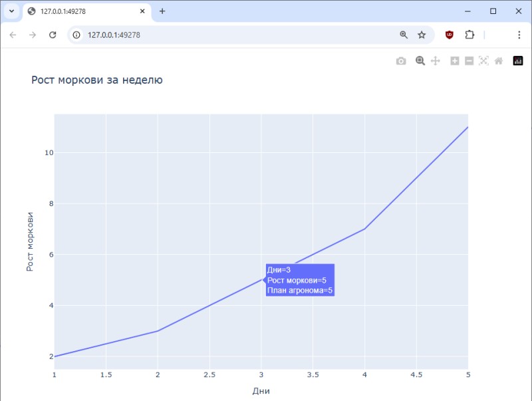
Task: Download plot as PNG with camera icon
Action: pyautogui.click(x=401, y=61)
